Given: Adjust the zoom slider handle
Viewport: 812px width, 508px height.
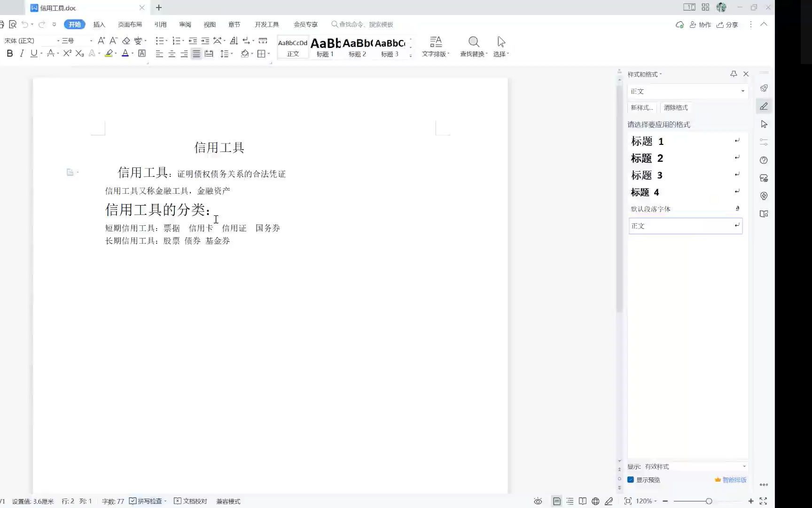Looking at the screenshot, I should [x=709, y=501].
